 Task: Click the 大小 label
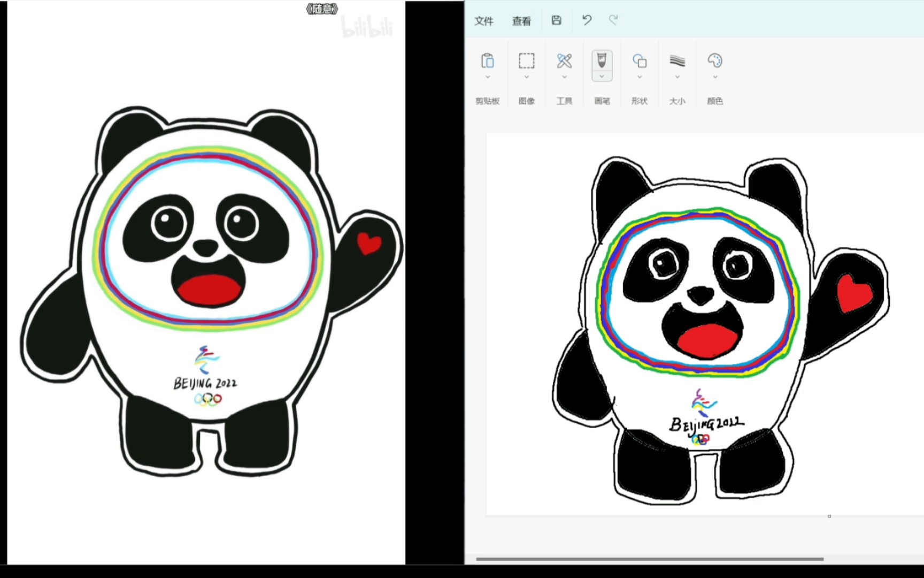(x=677, y=101)
